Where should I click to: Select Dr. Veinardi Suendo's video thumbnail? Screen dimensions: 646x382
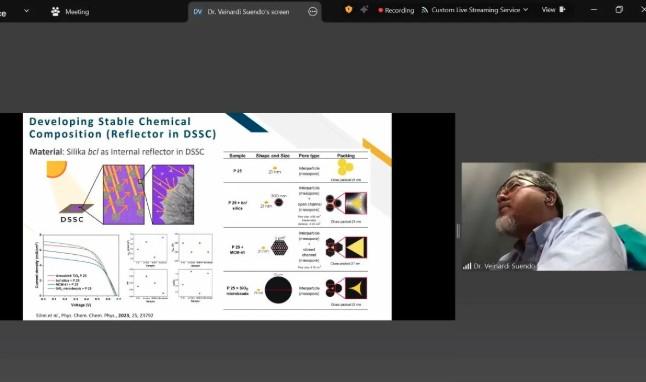[554, 217]
